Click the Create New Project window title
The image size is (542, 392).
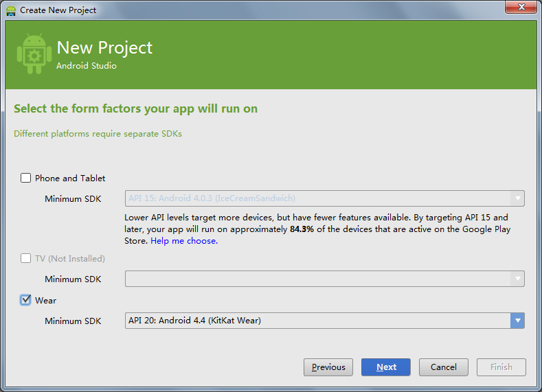pyautogui.click(x=58, y=10)
